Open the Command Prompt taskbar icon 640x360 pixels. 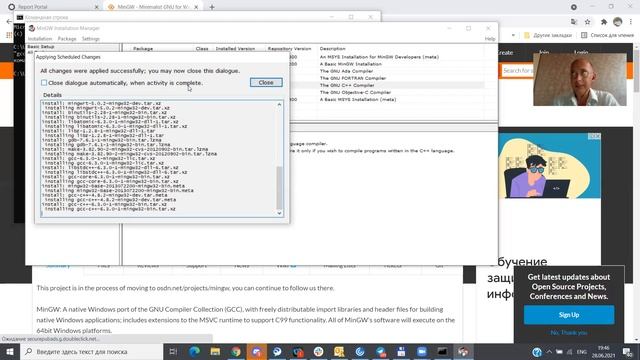click(x=442, y=351)
